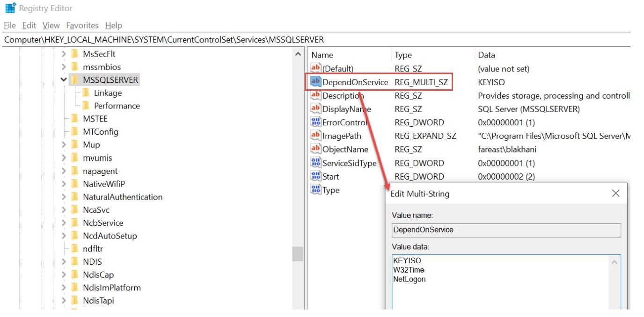Open the View menu
This screenshot has height=317, width=644.
[x=51, y=25]
